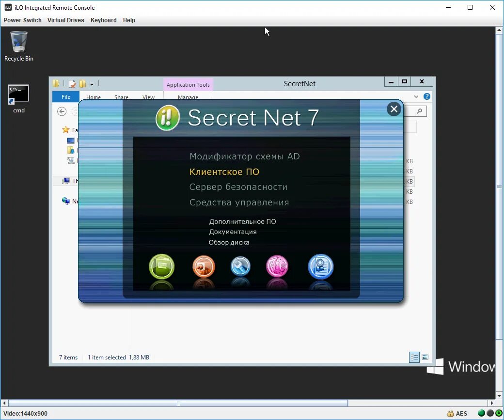Screen dimensions: 504x420
Task: Close the Secret Net 7 installer splash
Action: [394, 109]
